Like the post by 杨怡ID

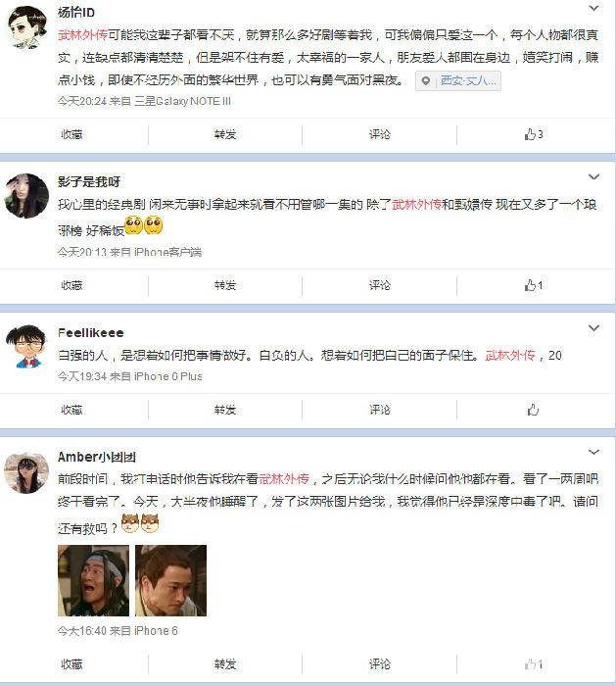pyautogui.click(x=534, y=134)
